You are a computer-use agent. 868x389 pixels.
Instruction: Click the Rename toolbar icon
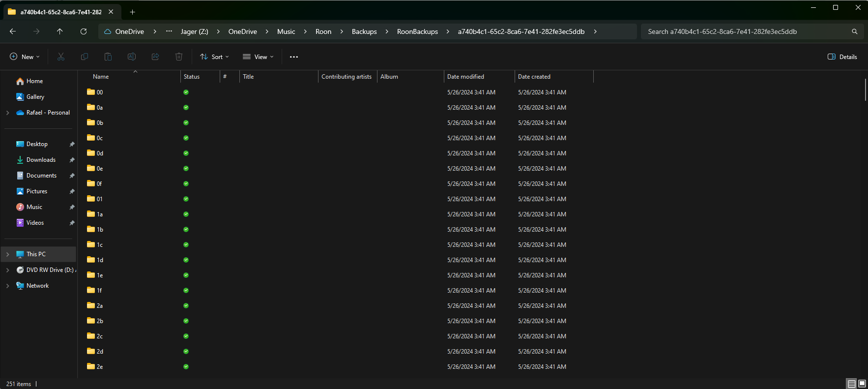(132, 57)
